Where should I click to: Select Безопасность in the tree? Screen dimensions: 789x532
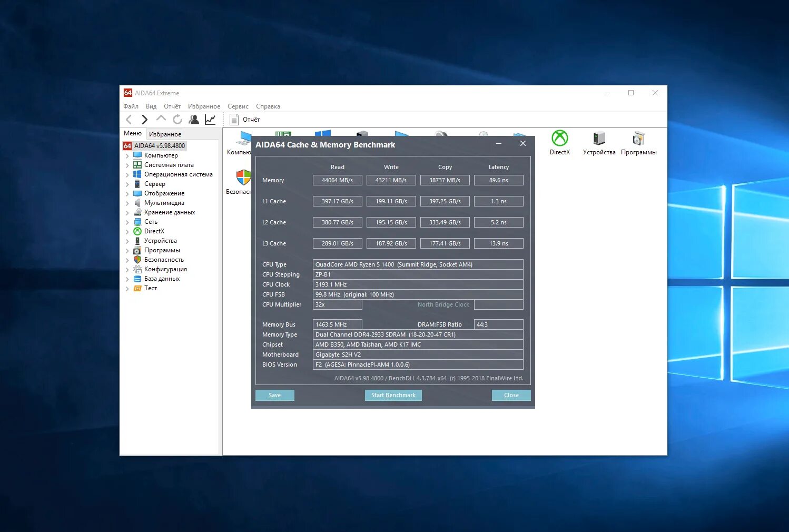click(164, 260)
